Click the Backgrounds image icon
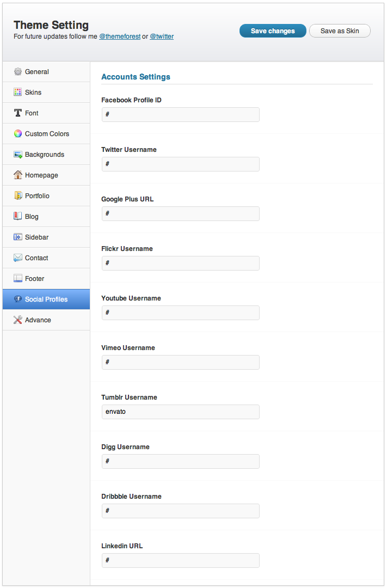 pyautogui.click(x=17, y=154)
